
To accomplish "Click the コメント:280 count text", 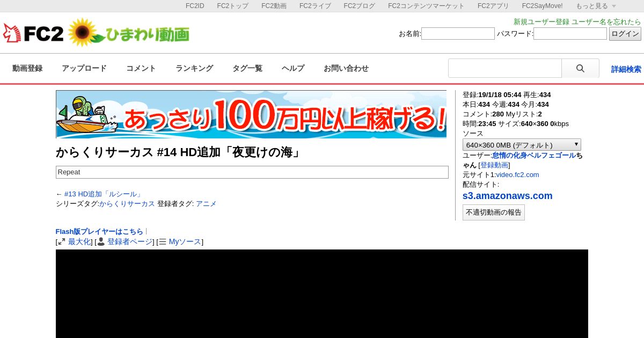I will click(483, 114).
